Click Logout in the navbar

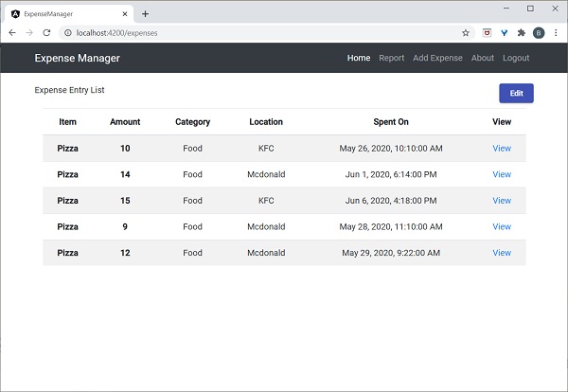click(x=516, y=58)
